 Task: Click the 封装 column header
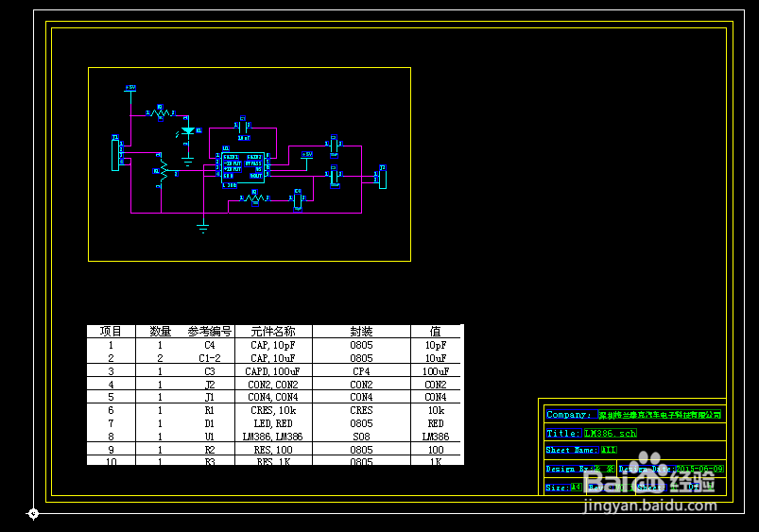[x=362, y=332]
